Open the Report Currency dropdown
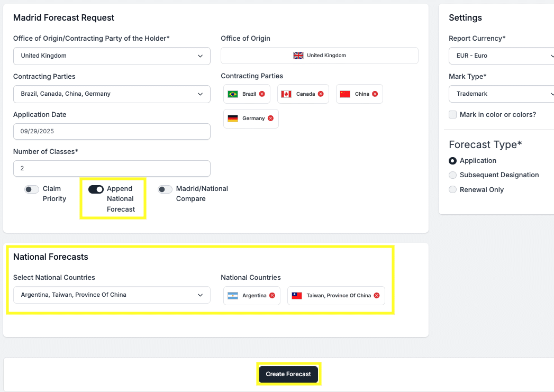The image size is (554, 392). tap(501, 56)
